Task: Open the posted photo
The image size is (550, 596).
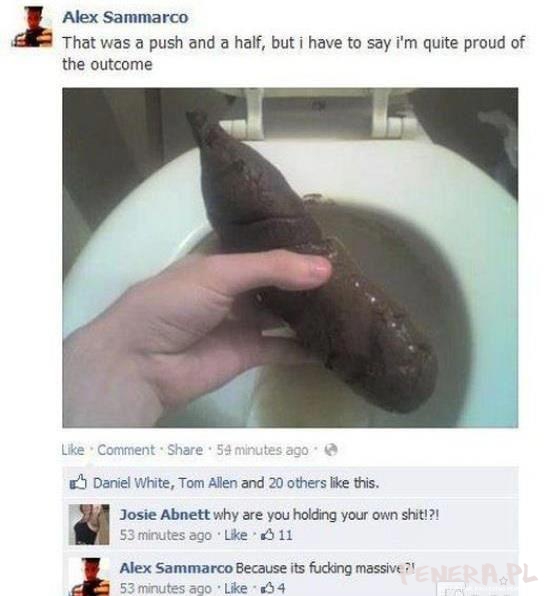Action: click(x=290, y=258)
